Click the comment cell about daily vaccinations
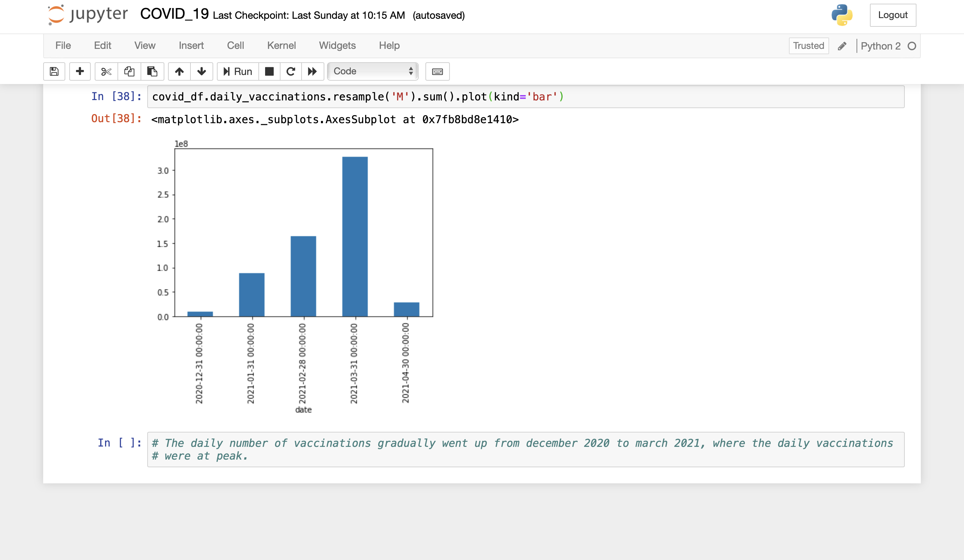This screenshot has height=560, width=964. pyautogui.click(x=526, y=450)
